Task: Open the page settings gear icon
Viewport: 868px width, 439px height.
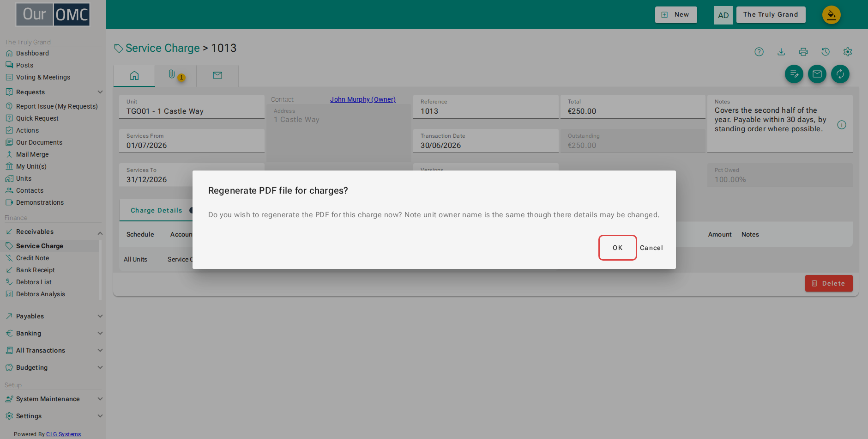Action: [x=848, y=52]
